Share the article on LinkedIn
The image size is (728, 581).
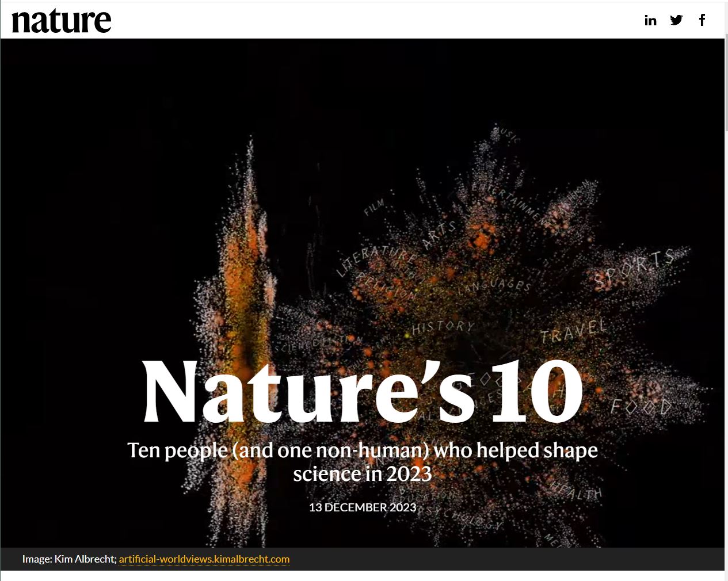650,20
